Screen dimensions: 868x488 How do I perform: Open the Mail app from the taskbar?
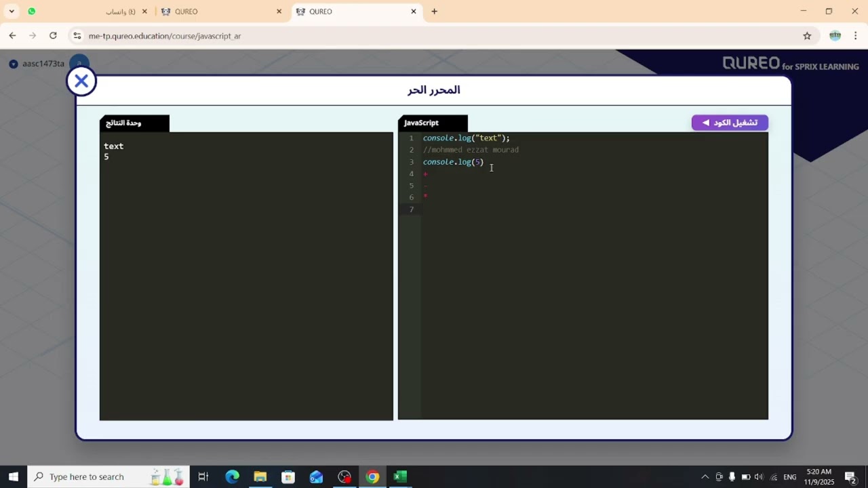coord(316,477)
